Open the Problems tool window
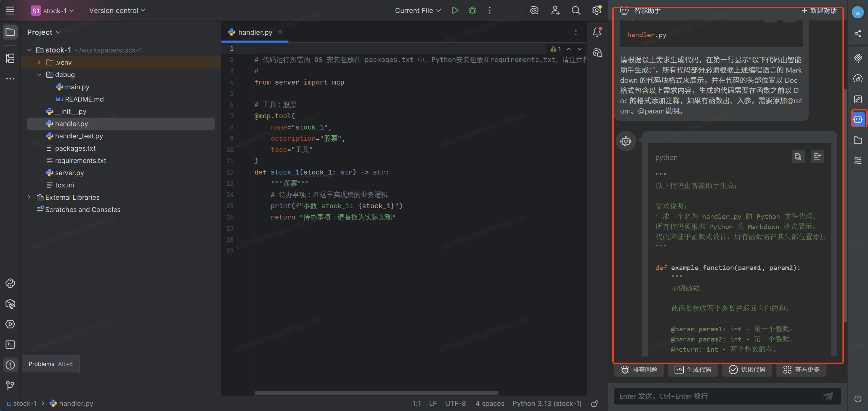Image resolution: width=868 pixels, height=411 pixels. click(10, 365)
